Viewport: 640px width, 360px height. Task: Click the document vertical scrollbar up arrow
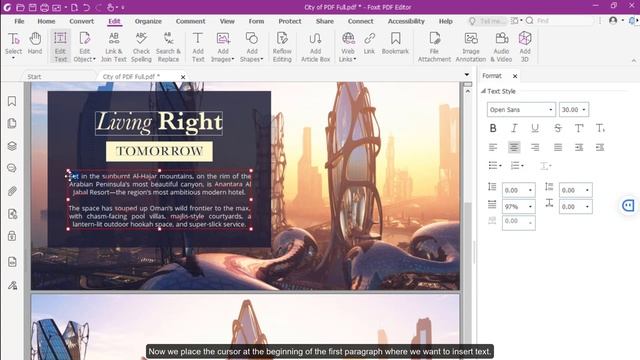pos(468,91)
